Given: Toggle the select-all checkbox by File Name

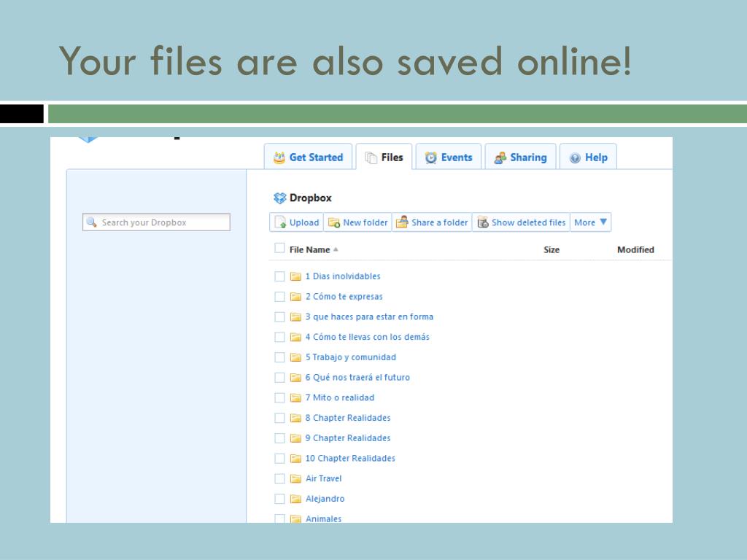Looking at the screenshot, I should pos(279,248).
